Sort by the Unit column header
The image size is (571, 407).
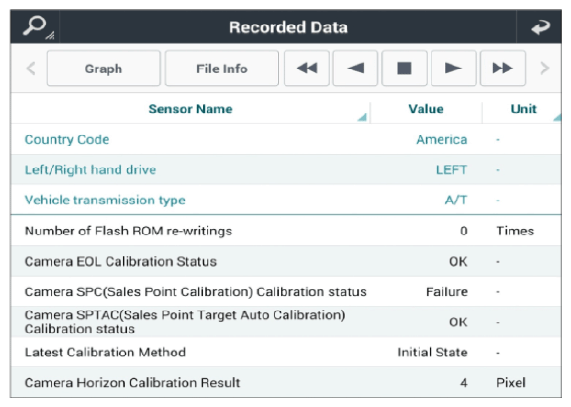[x=523, y=109]
